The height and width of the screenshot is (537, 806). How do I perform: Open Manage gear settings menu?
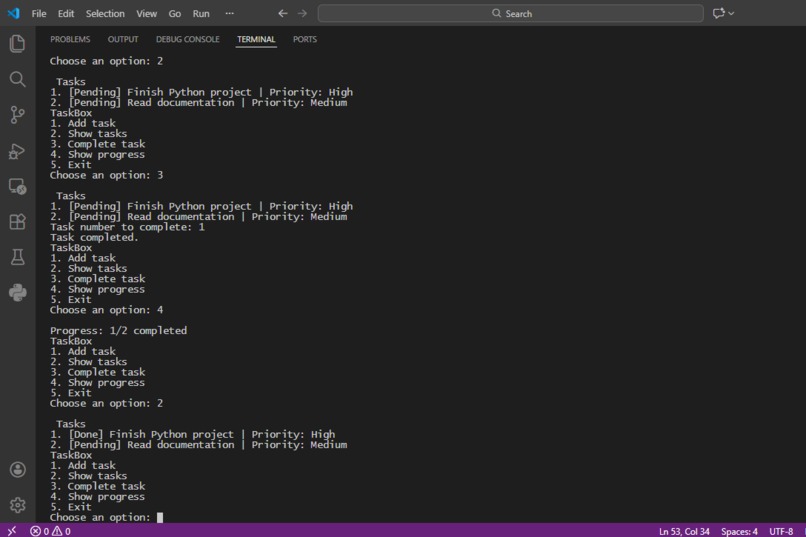(x=17, y=505)
